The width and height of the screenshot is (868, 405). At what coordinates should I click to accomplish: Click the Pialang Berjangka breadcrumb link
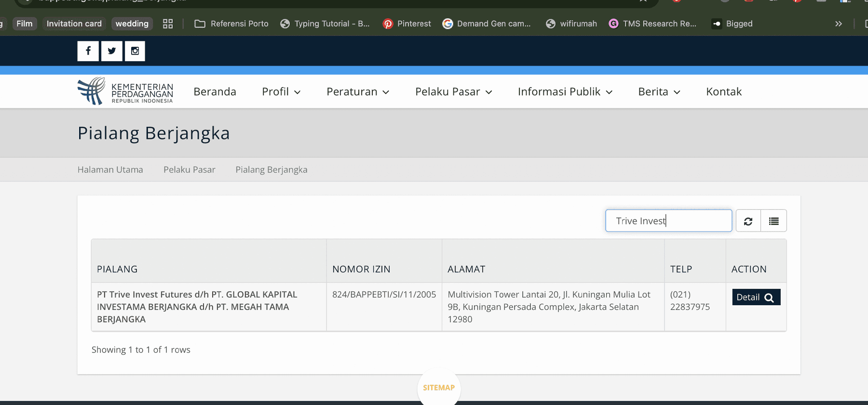(271, 170)
